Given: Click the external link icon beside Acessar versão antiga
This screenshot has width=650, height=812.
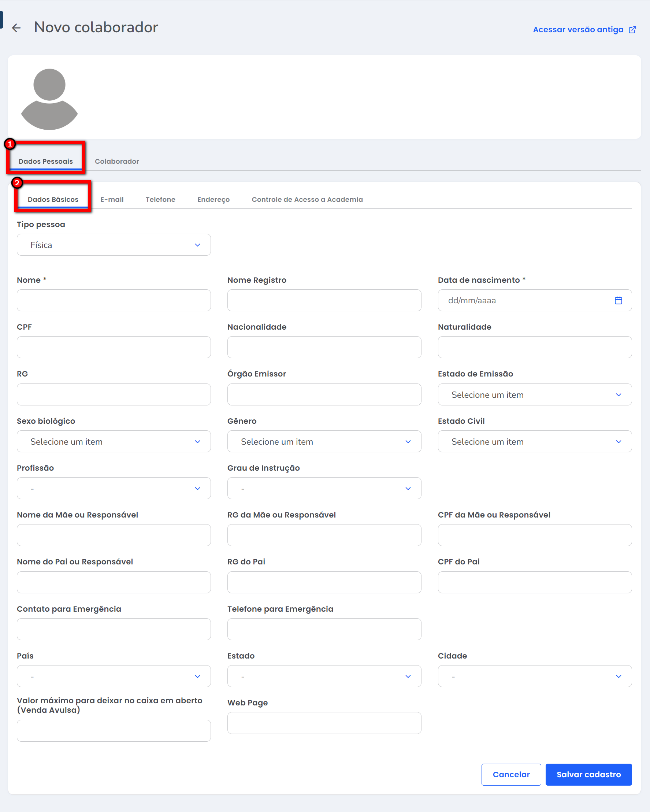Looking at the screenshot, I should (x=632, y=30).
